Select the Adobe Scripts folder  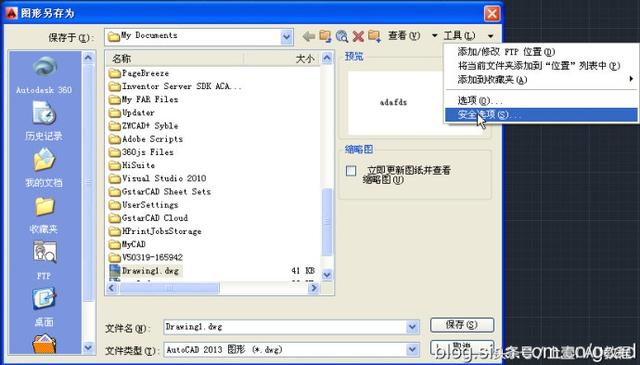coord(146,139)
